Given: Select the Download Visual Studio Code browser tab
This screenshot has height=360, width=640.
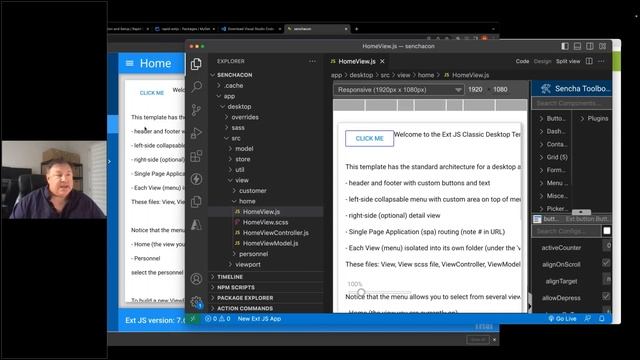Looking at the screenshot, I should coord(250,29).
